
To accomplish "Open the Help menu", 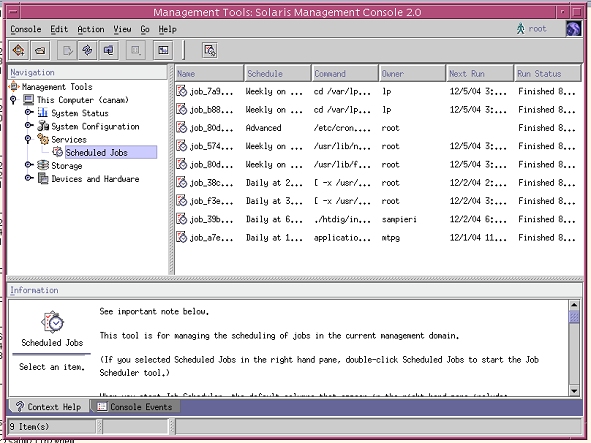I will coord(167,29).
